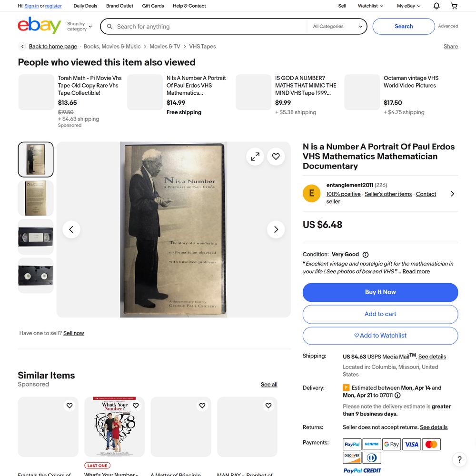Open the All Categories dropdown
Screen dimensions: 476x476
[337, 26]
